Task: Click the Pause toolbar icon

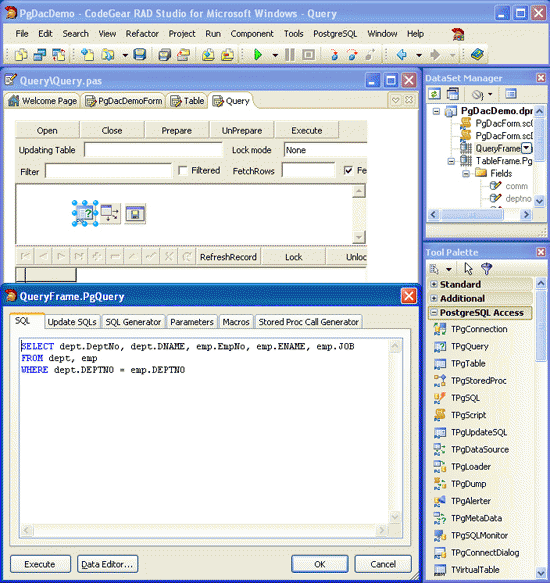Action: 289,55
